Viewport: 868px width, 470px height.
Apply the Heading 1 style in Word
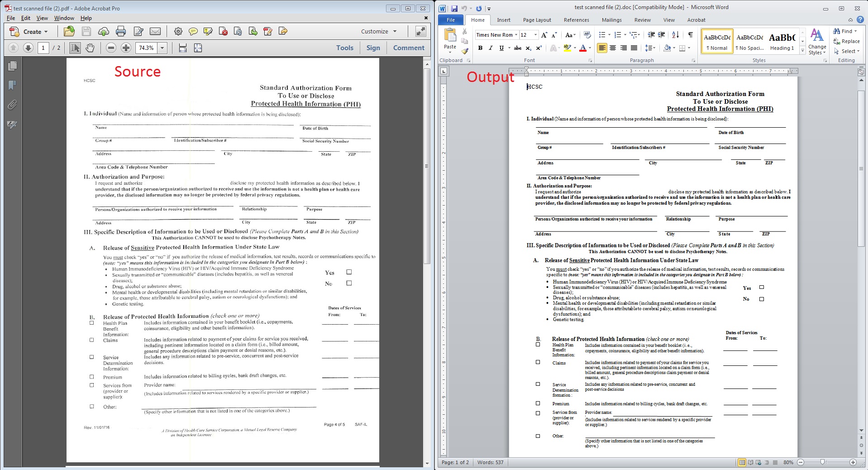pyautogui.click(x=782, y=41)
